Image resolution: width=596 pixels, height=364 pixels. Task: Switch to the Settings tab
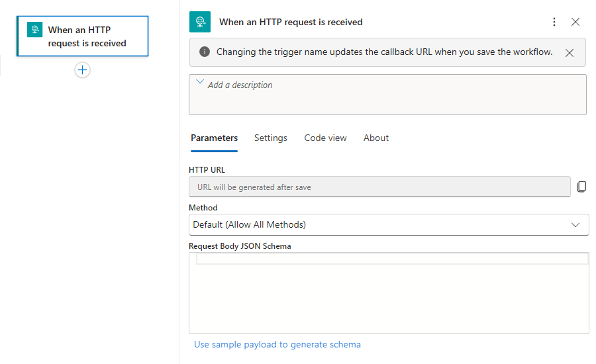pos(271,138)
